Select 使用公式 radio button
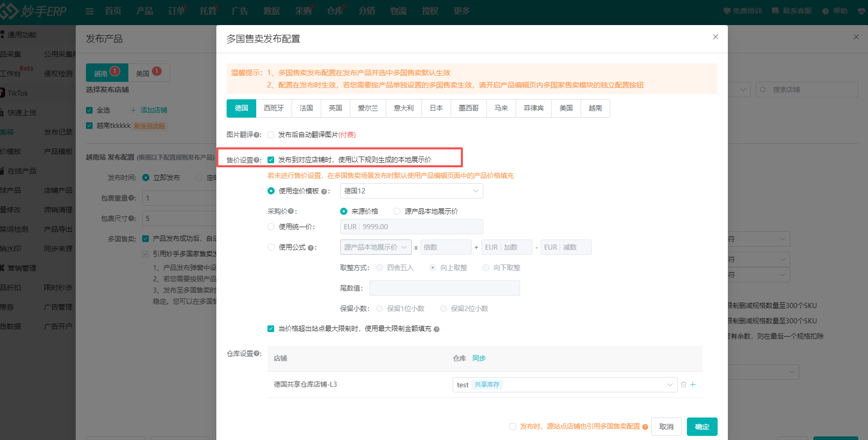This screenshot has height=440, width=868. [x=271, y=247]
